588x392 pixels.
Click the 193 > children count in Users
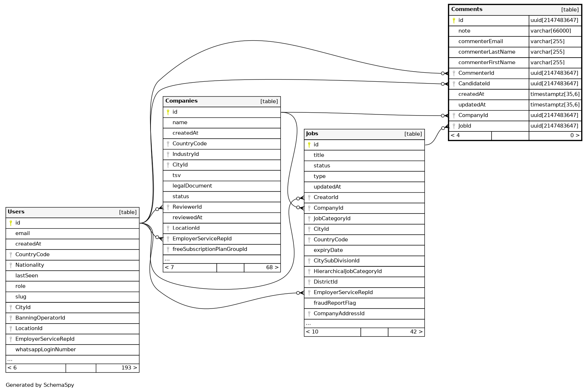129,368
